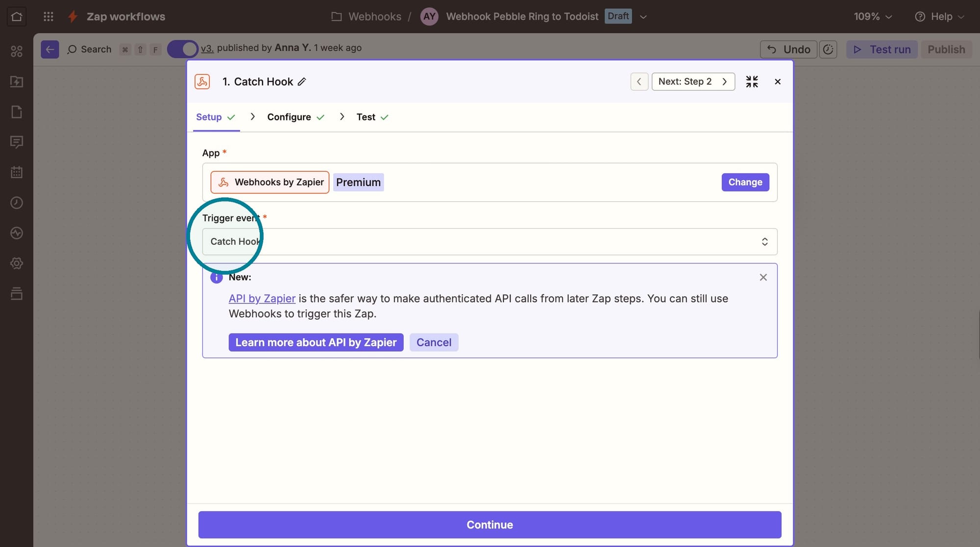Viewport: 980px width, 547px height.
Task: Open the sidebar activity status icon
Action: pos(17,233)
